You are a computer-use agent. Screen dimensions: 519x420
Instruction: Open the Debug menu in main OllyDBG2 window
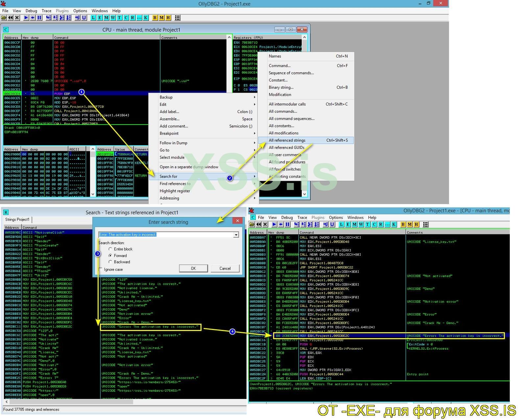pyautogui.click(x=31, y=11)
